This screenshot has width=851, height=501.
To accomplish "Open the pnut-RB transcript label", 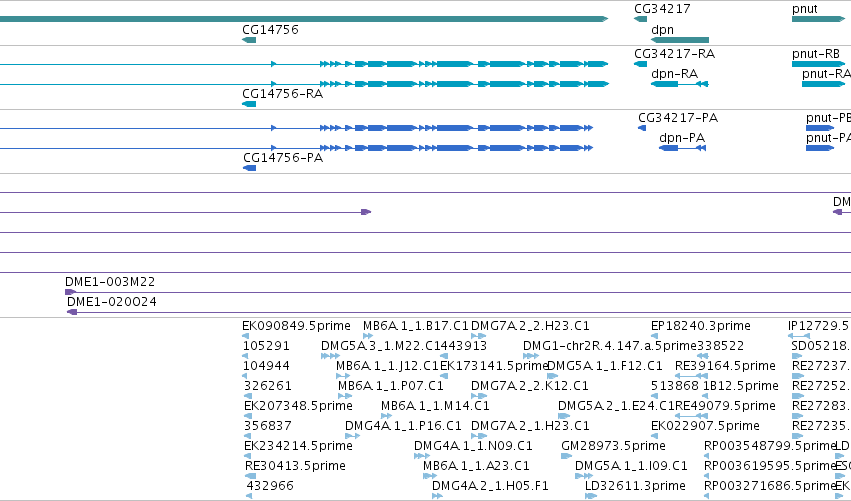I will click(816, 54).
